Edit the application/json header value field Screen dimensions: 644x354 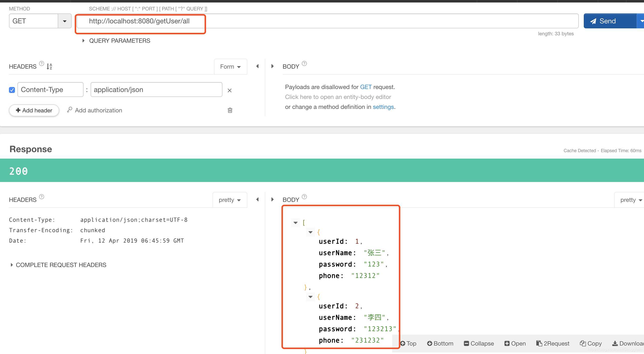[x=157, y=90]
